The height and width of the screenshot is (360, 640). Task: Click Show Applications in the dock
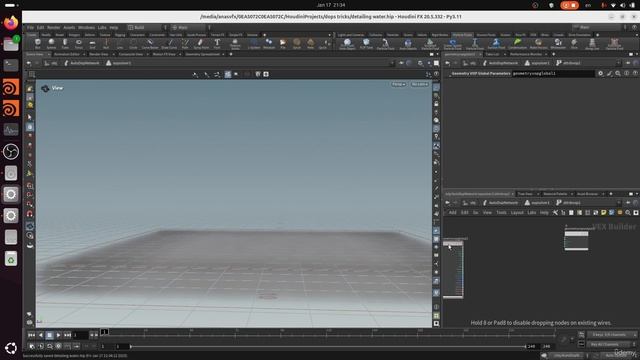pos(11,348)
